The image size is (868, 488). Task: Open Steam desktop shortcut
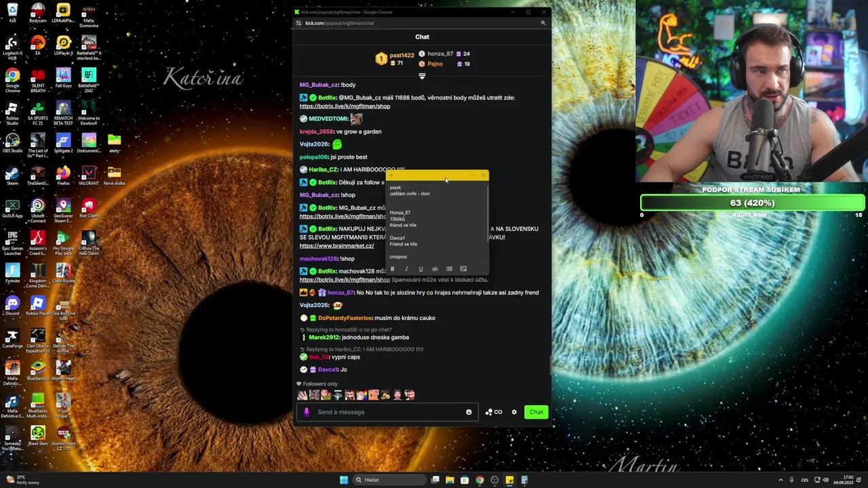[12, 176]
